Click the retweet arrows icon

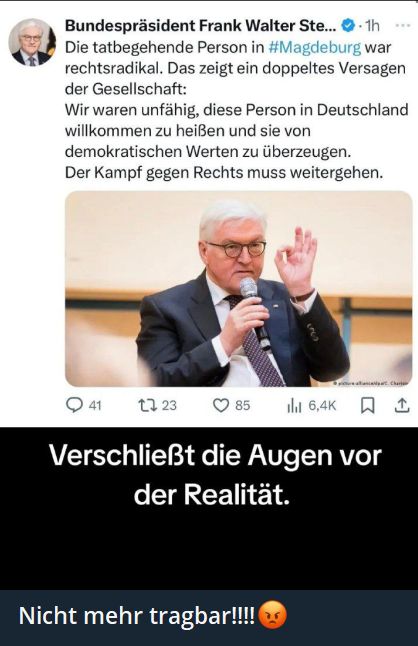[x=147, y=405]
